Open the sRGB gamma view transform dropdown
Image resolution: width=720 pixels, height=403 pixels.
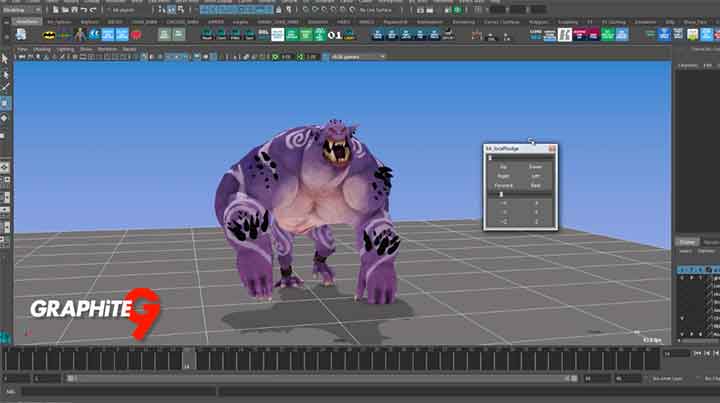tap(358, 57)
